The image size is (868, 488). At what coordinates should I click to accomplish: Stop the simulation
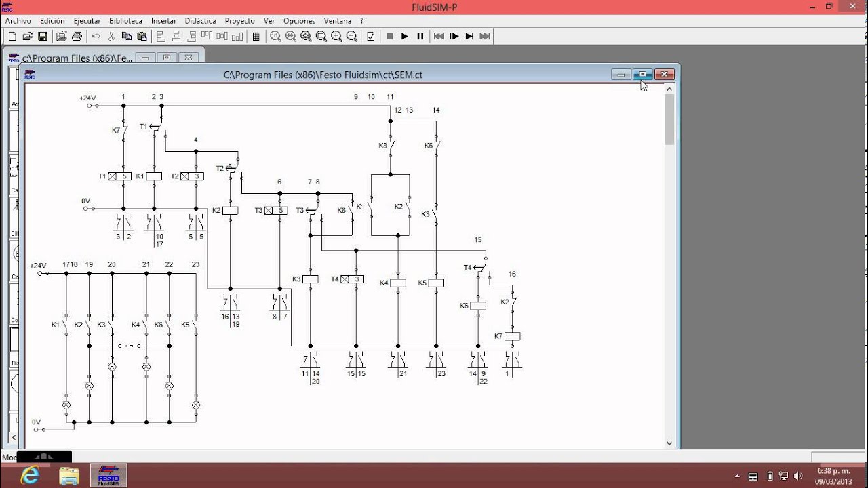tap(390, 37)
